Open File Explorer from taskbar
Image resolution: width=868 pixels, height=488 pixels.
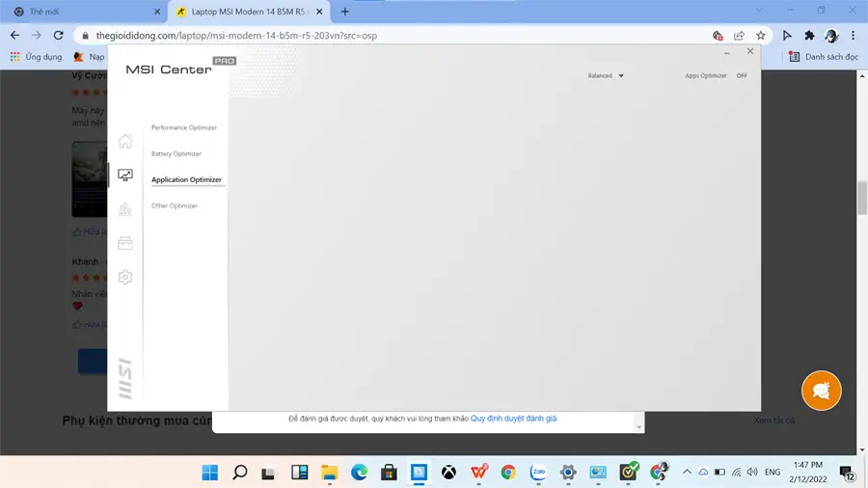[x=330, y=473]
